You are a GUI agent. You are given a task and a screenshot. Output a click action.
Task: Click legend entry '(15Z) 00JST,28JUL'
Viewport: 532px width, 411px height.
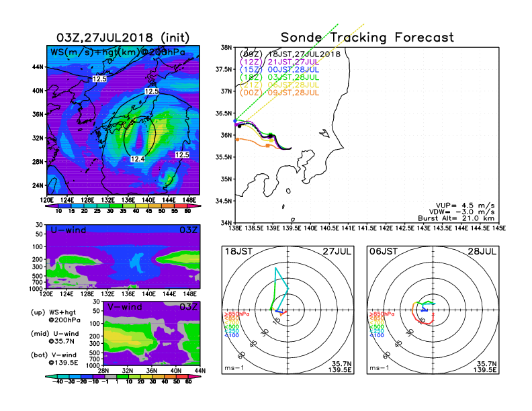[x=279, y=70]
